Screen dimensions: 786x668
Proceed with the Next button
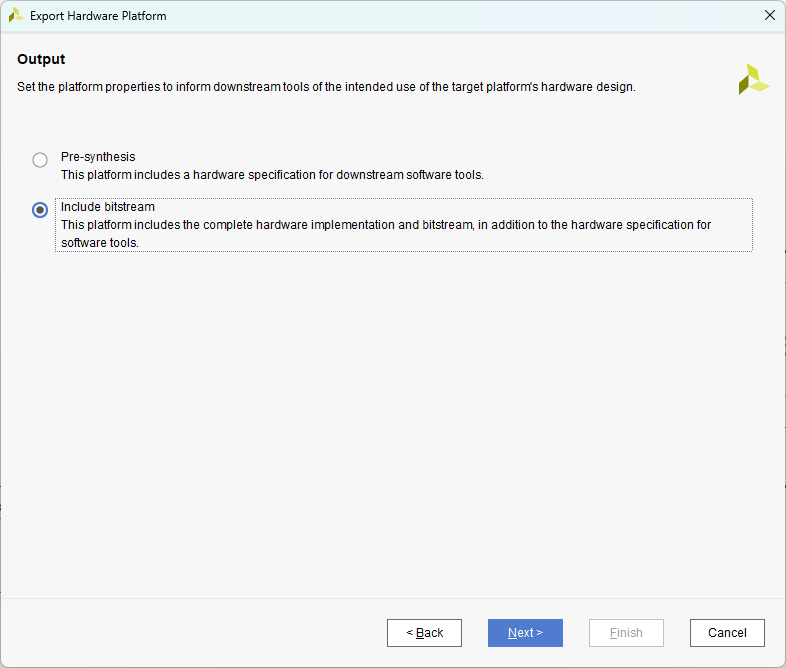[x=525, y=633]
